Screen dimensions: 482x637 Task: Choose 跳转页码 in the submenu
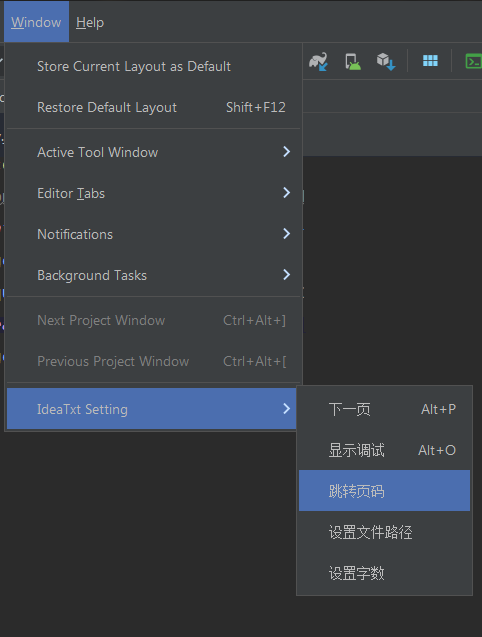384,491
